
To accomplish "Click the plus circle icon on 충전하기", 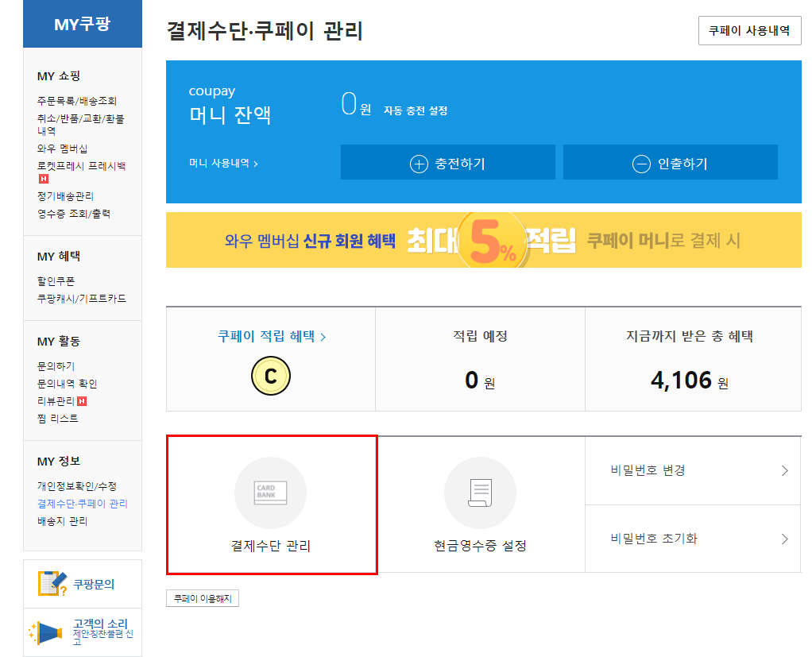I will (x=419, y=164).
